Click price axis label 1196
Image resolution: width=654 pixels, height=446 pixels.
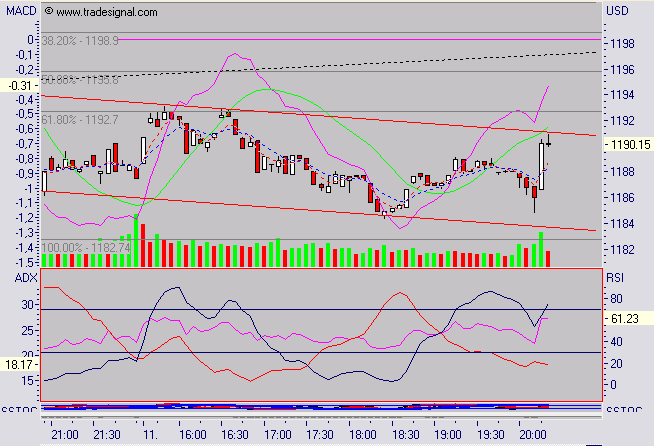[622, 69]
